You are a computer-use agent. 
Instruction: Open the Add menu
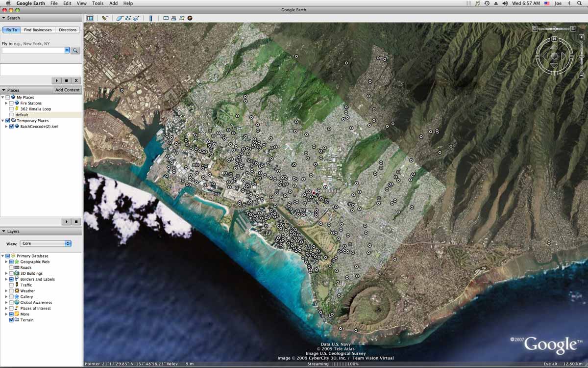[x=113, y=3]
